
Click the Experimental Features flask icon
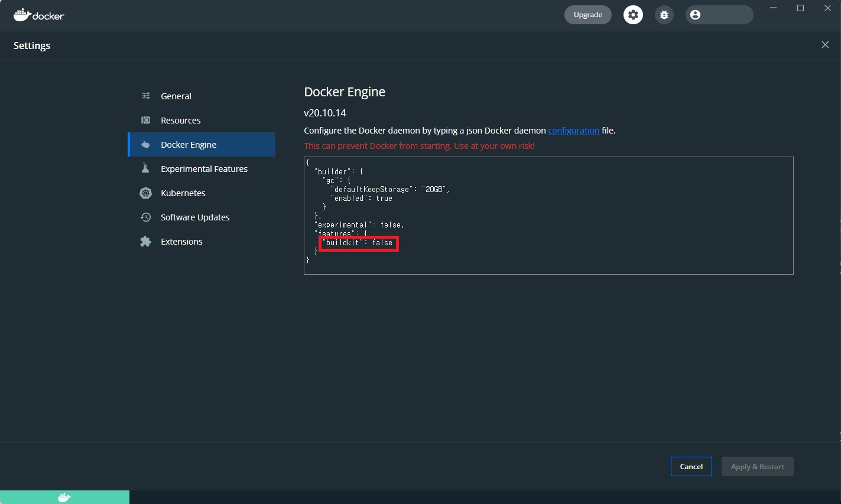coord(145,168)
